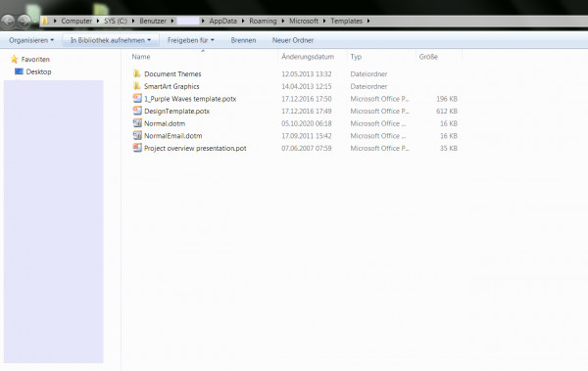This screenshot has width=588, height=371.
Task: Select DesignTemplate.potx file name
Action: [176, 111]
